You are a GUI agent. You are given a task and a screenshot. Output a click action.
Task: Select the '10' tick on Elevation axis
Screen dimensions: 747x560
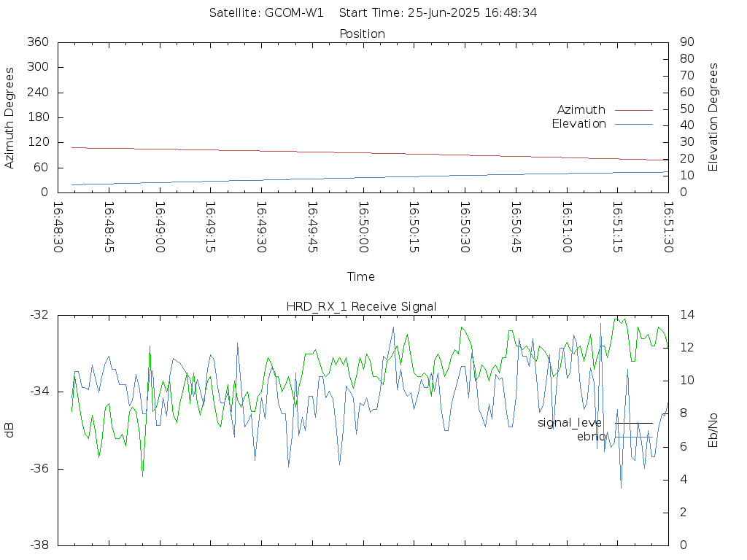(687, 176)
